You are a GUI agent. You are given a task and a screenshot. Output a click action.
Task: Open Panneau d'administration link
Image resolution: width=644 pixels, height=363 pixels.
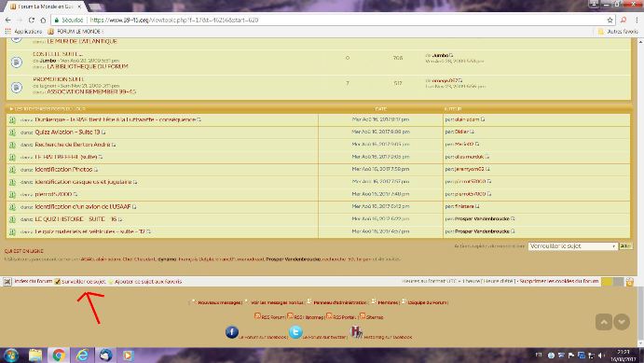point(339,302)
